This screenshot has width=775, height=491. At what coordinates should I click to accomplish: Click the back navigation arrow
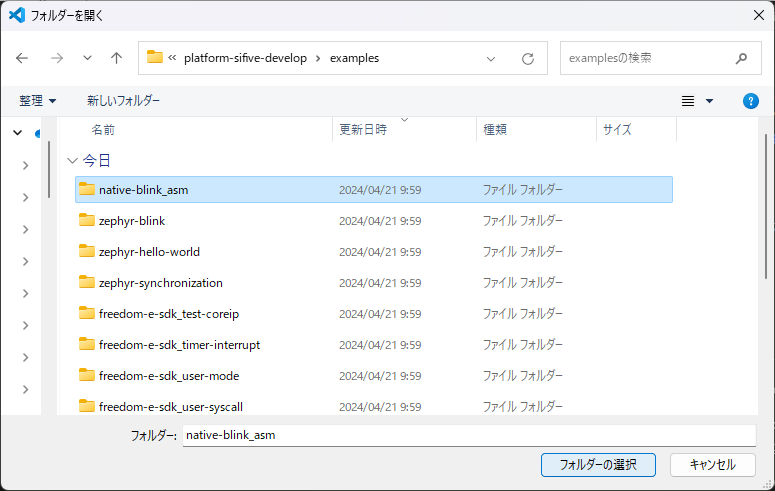pos(22,58)
